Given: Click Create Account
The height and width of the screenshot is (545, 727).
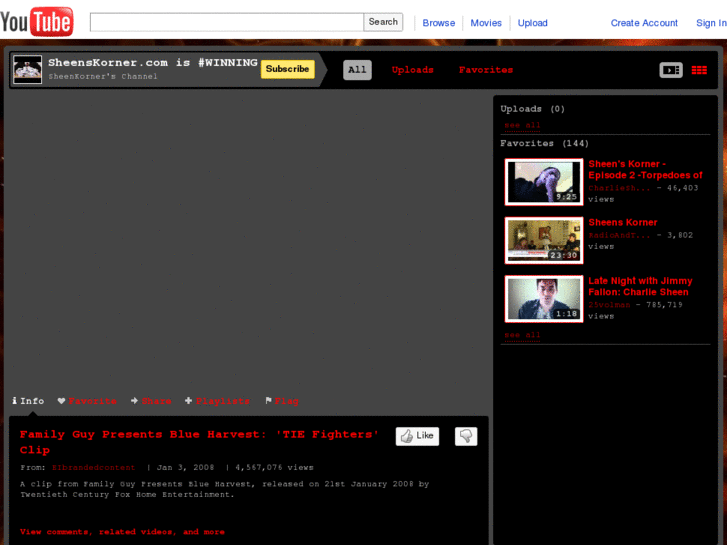Looking at the screenshot, I should (644, 23).
